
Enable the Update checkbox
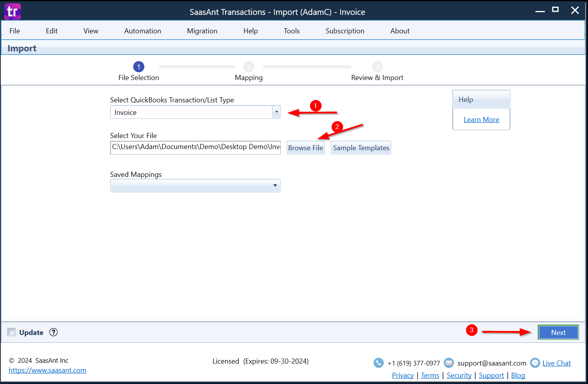pyautogui.click(x=12, y=332)
